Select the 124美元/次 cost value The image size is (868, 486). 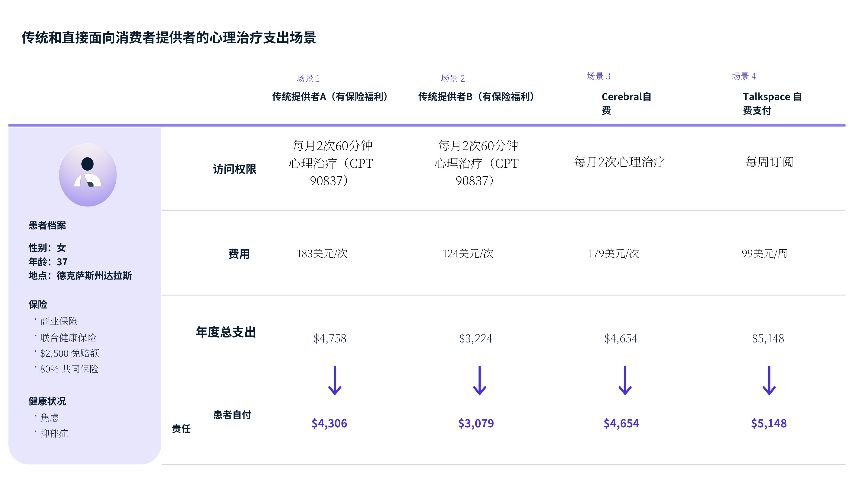[468, 254]
